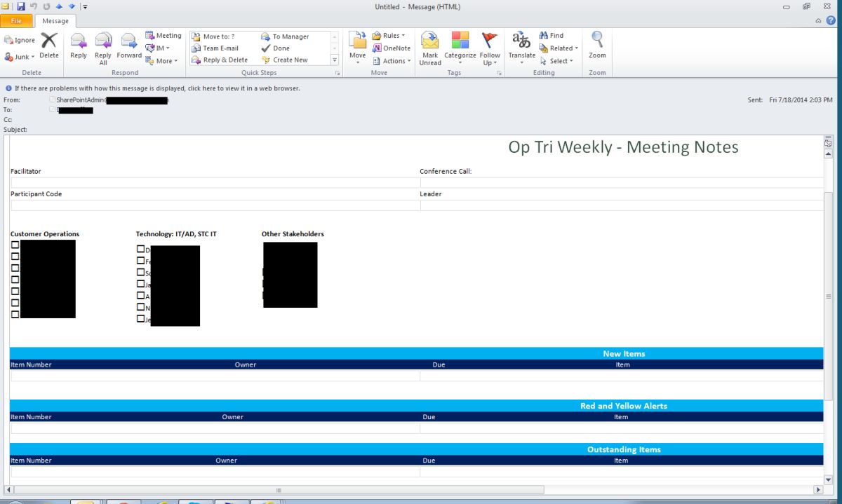This screenshot has width=842, height=504.
Task: Click the horizontal scrollbar right arrow
Action: point(818,490)
